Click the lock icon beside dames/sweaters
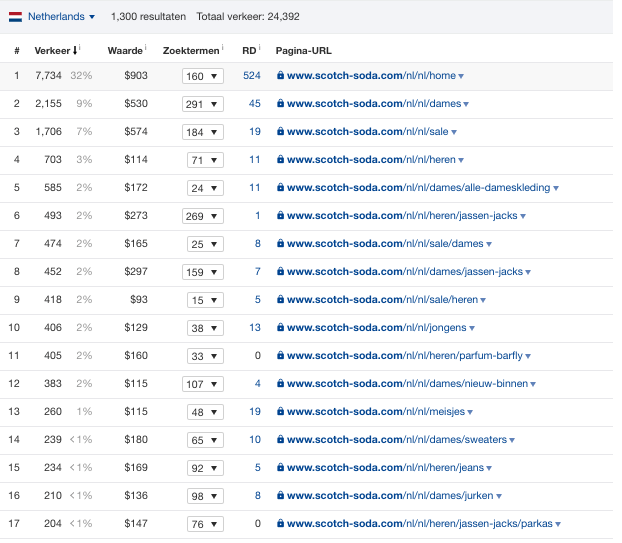Image resolution: width=622 pixels, height=543 pixels. pyautogui.click(x=280, y=439)
